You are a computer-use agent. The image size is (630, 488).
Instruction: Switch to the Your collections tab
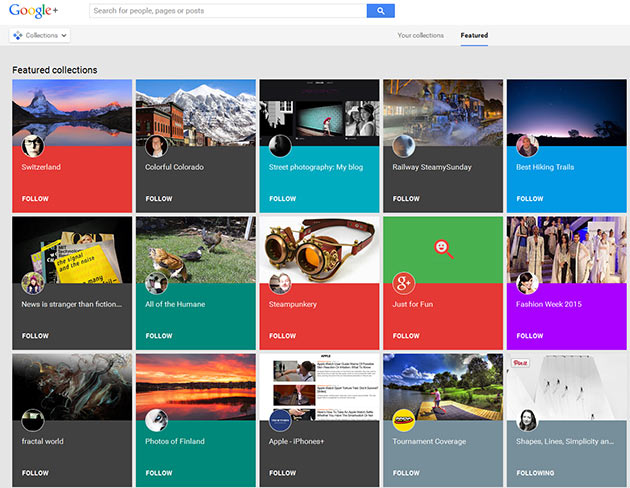tap(420, 36)
